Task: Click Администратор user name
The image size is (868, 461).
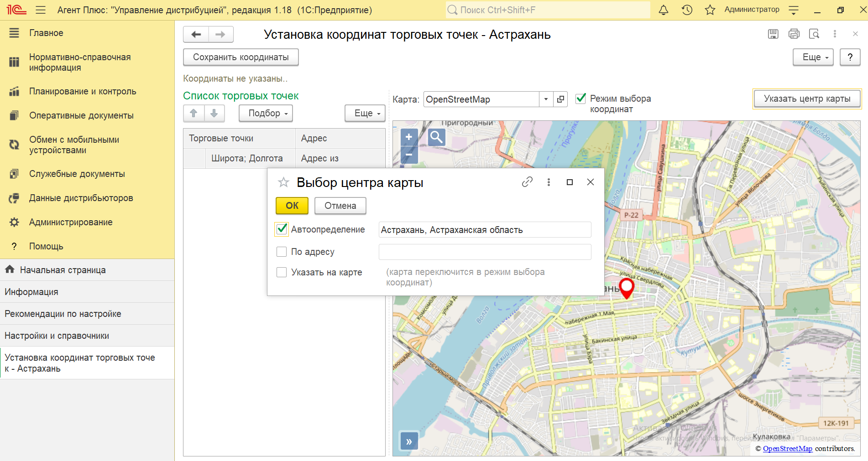Action: coord(752,10)
